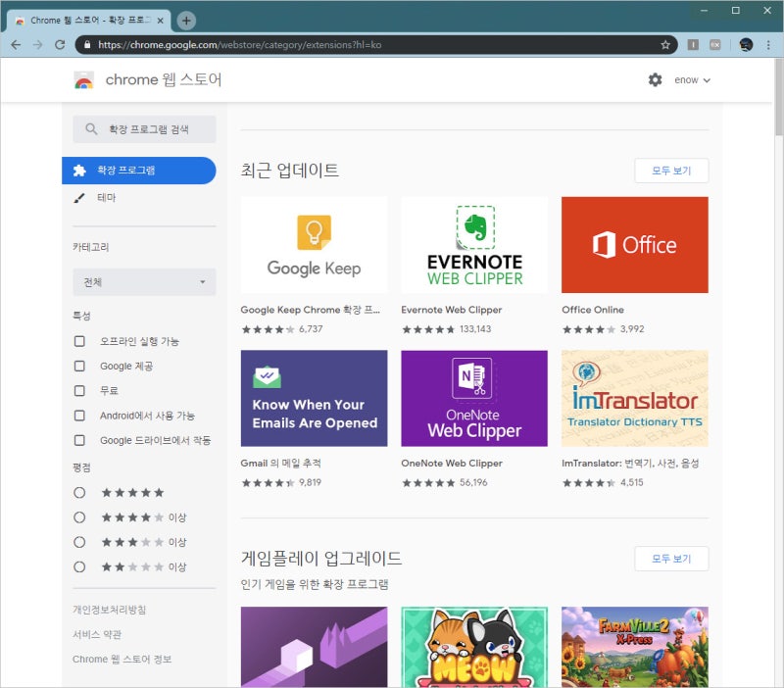Switch to '테마' in the sidebar
The height and width of the screenshot is (688, 784).
106,198
